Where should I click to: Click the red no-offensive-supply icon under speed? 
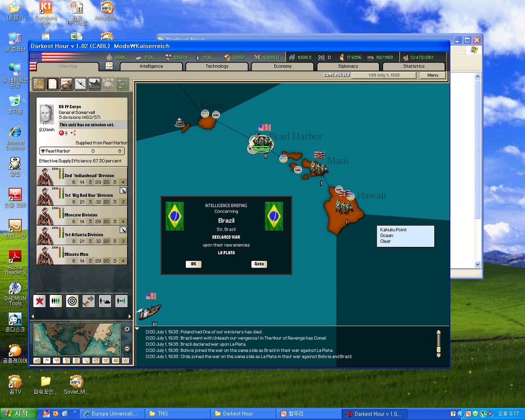[62, 133]
